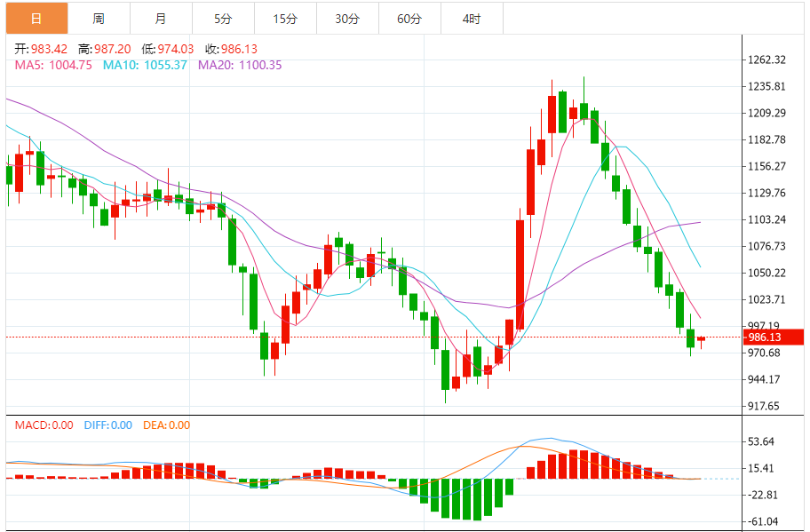Click the -22.81 MACD axis label
The height and width of the screenshot is (532, 810).
[762, 495]
